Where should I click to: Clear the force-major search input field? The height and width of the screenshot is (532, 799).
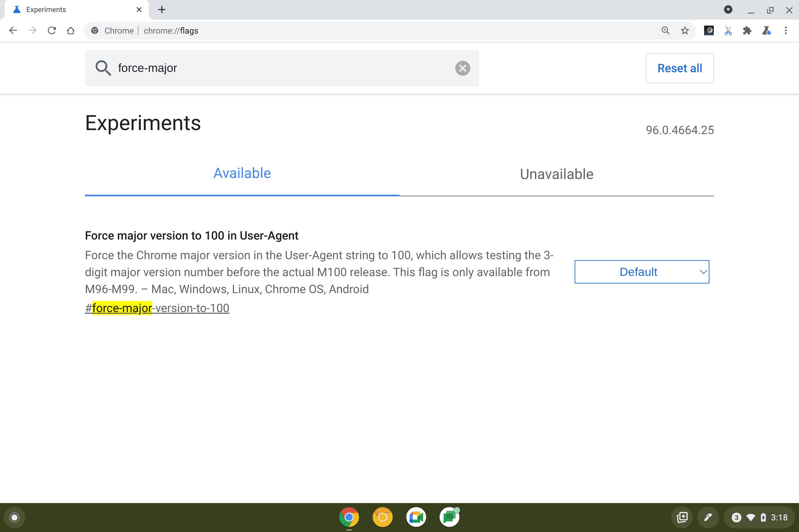point(463,68)
